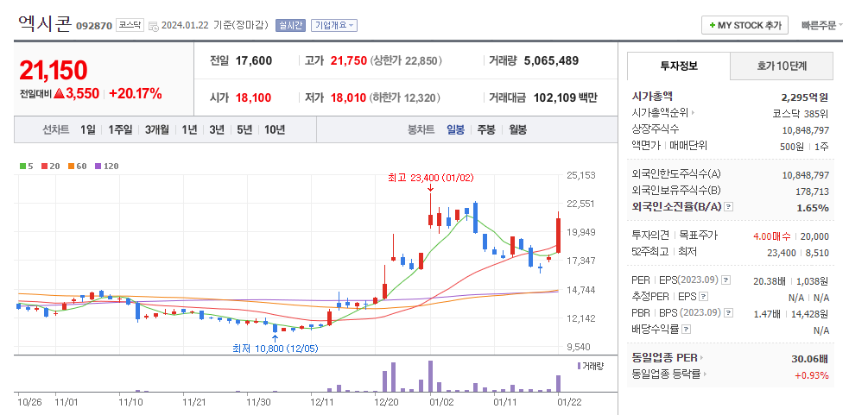Select 1일 line chart period
868x415 pixels.
coord(87,130)
